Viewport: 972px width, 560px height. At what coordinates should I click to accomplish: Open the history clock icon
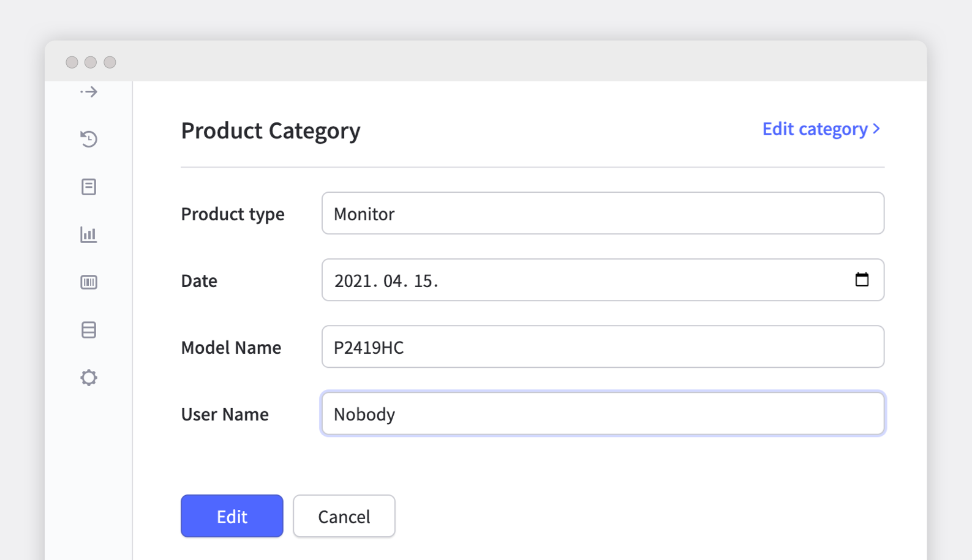click(x=89, y=139)
